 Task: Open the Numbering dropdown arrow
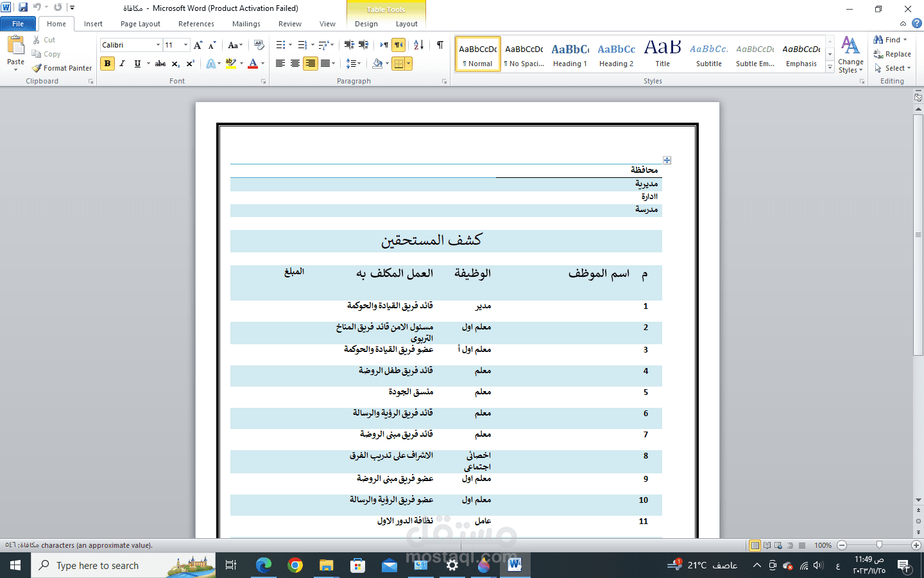(312, 45)
